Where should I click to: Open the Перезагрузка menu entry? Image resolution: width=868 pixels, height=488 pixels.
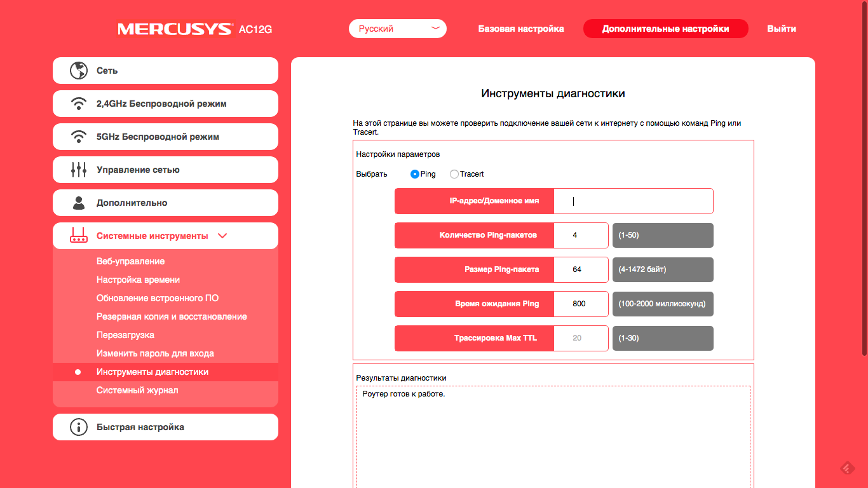coord(125,335)
